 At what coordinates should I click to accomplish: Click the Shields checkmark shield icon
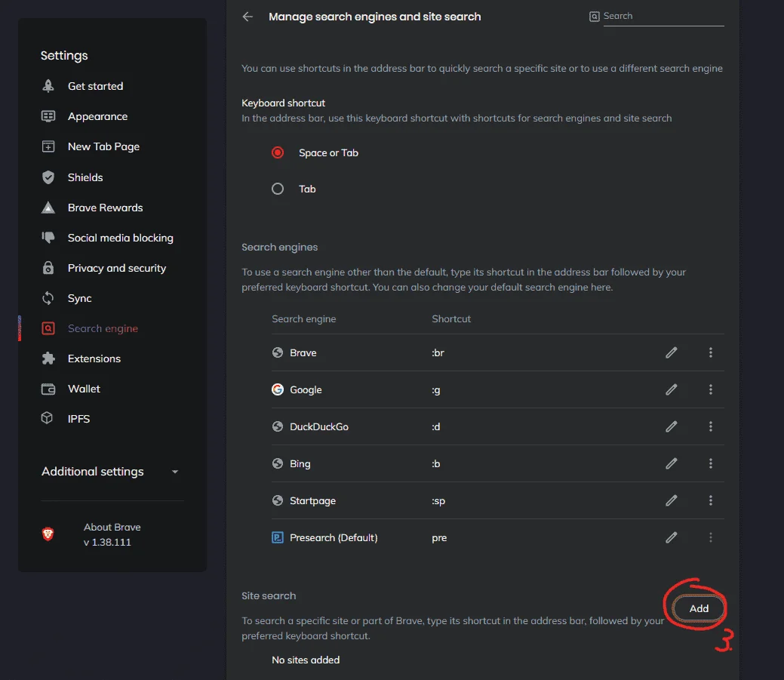(x=48, y=177)
